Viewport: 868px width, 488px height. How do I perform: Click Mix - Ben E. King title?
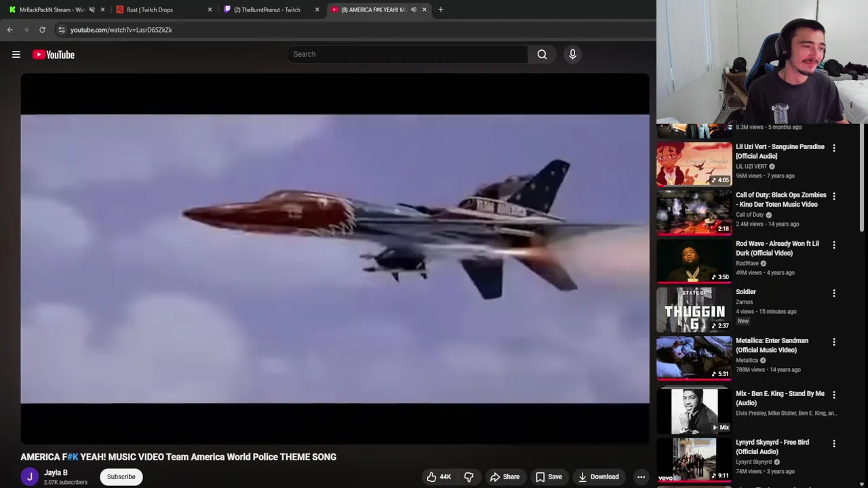pyautogui.click(x=780, y=399)
